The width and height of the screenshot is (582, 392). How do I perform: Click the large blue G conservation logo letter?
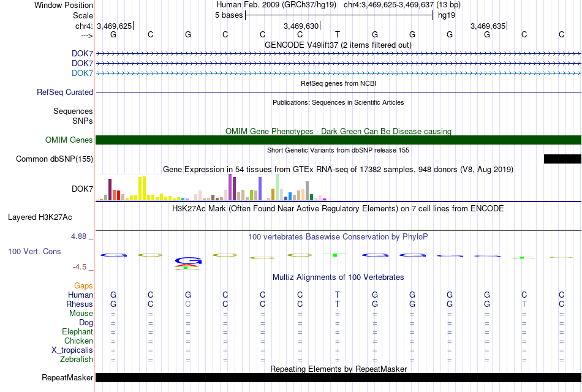point(188,260)
